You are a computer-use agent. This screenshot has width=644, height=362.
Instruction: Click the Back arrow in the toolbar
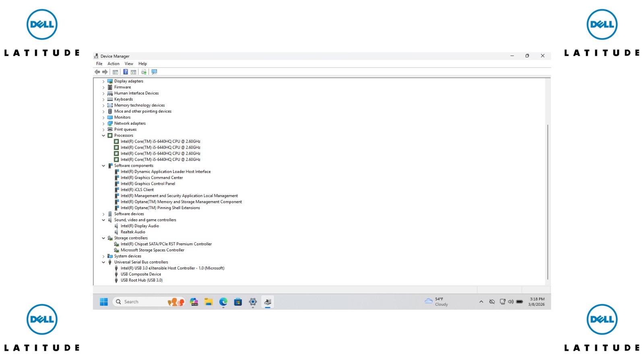97,72
